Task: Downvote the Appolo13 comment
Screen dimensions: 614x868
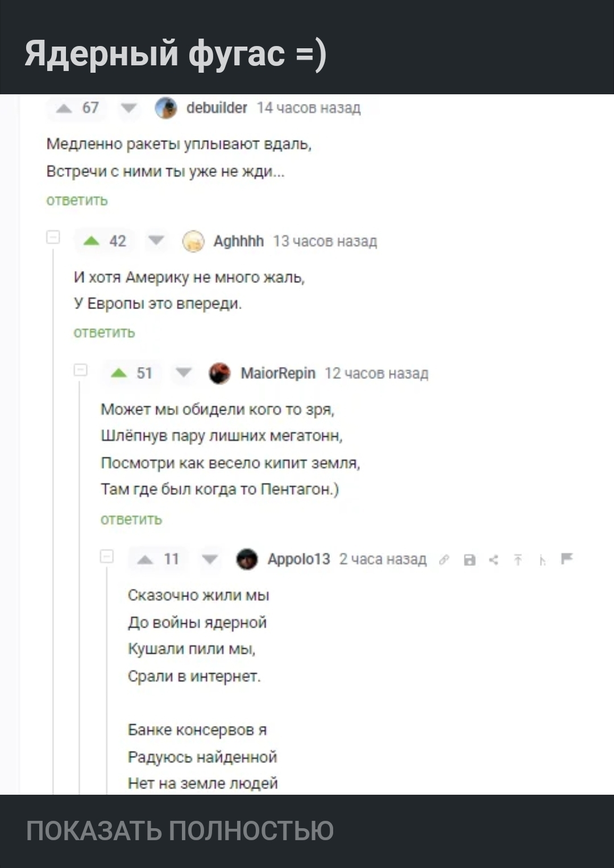Action: click(210, 560)
